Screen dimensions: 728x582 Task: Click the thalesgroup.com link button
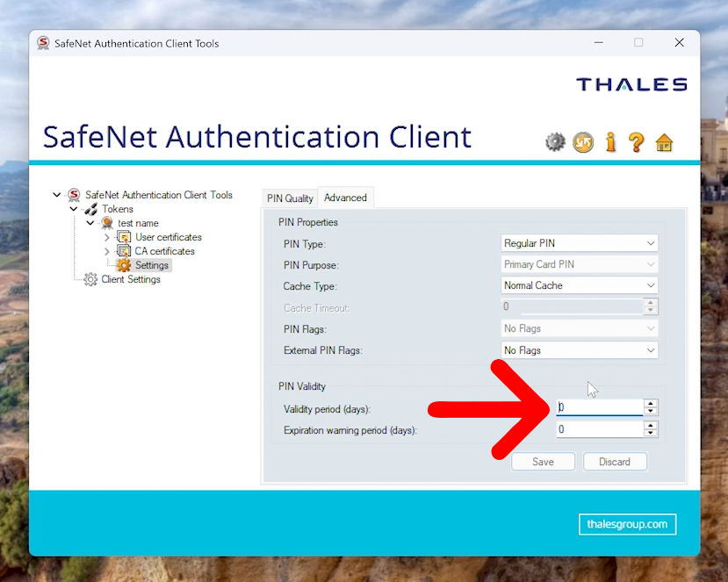(x=627, y=524)
